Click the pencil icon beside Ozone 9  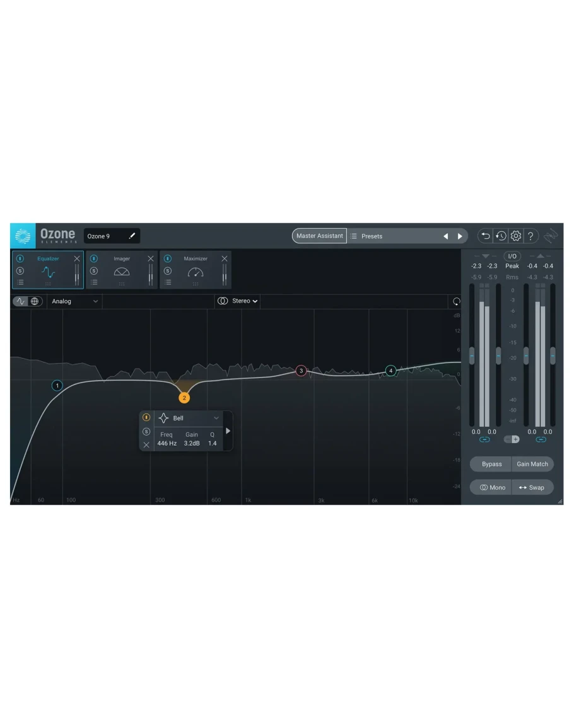pos(132,236)
